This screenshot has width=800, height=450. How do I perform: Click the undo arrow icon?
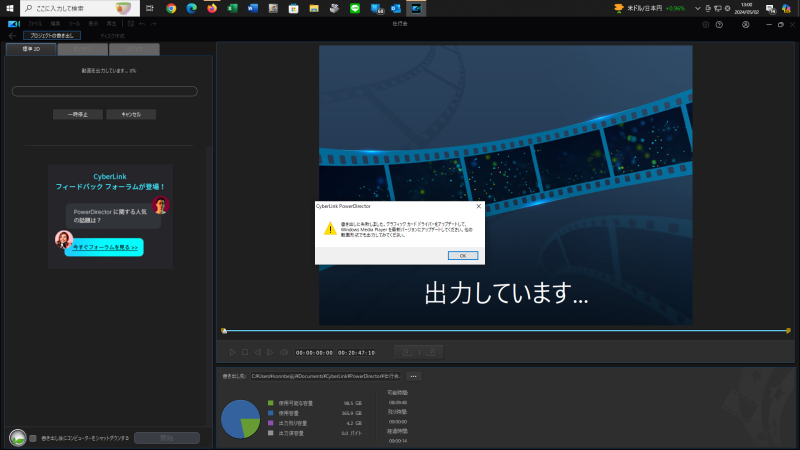(x=142, y=24)
